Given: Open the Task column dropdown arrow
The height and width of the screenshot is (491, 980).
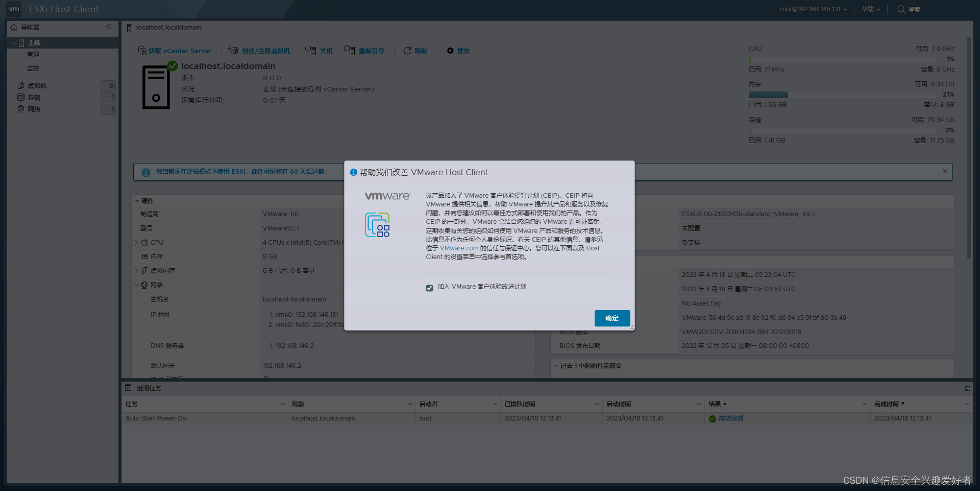Looking at the screenshot, I should [283, 404].
